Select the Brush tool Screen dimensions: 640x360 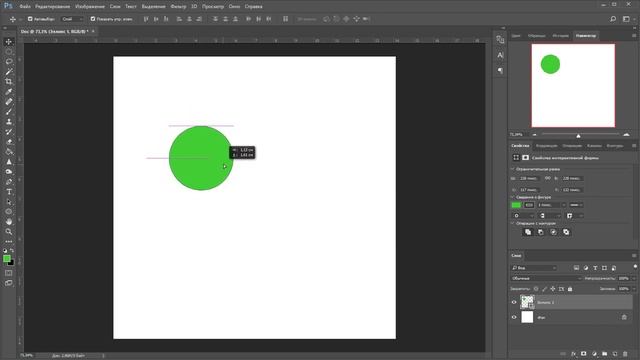pyautogui.click(x=9, y=112)
